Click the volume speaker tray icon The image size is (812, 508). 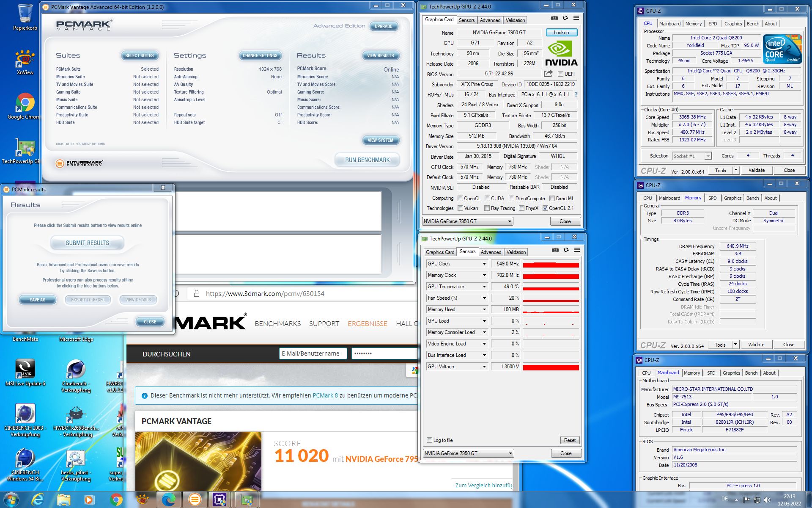pyautogui.click(x=767, y=500)
